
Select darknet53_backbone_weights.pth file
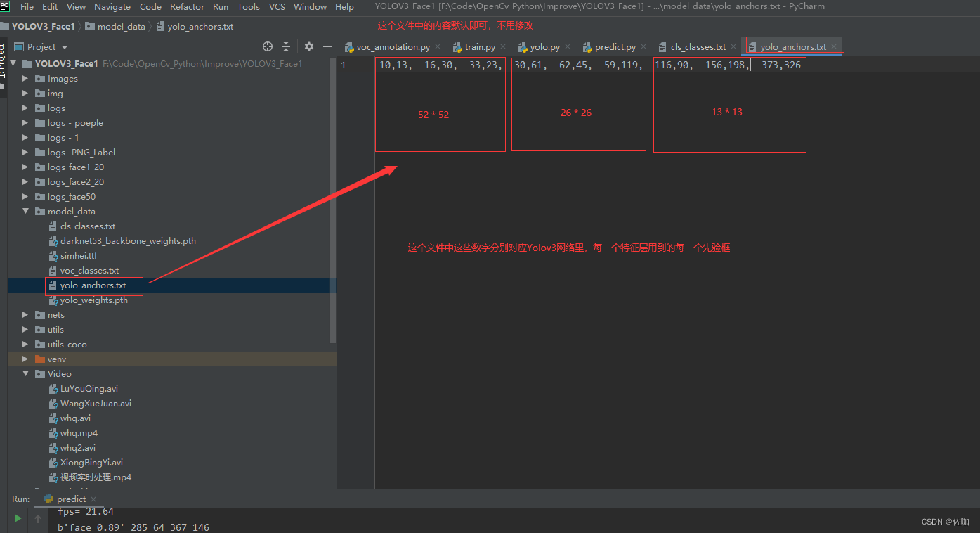[128, 241]
